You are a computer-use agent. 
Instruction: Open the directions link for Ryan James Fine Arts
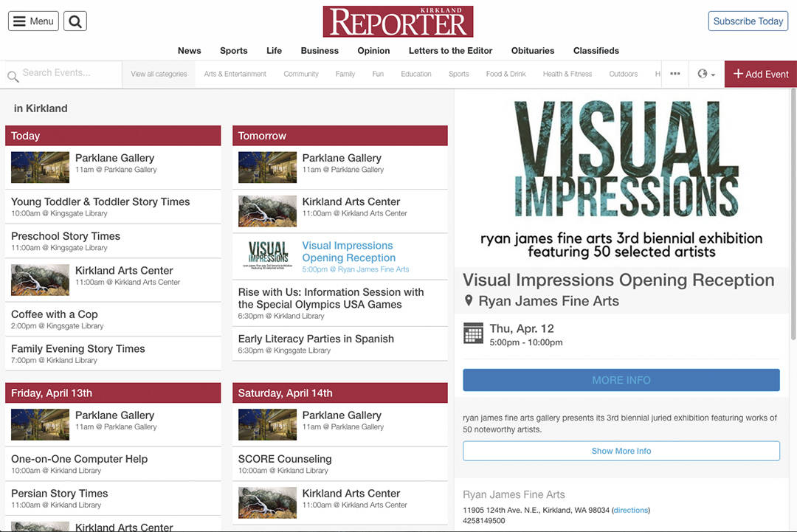click(x=631, y=510)
